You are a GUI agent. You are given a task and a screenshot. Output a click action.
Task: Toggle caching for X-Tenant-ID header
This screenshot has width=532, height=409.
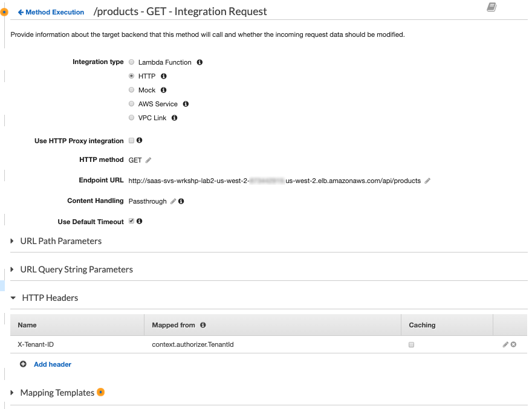click(411, 344)
